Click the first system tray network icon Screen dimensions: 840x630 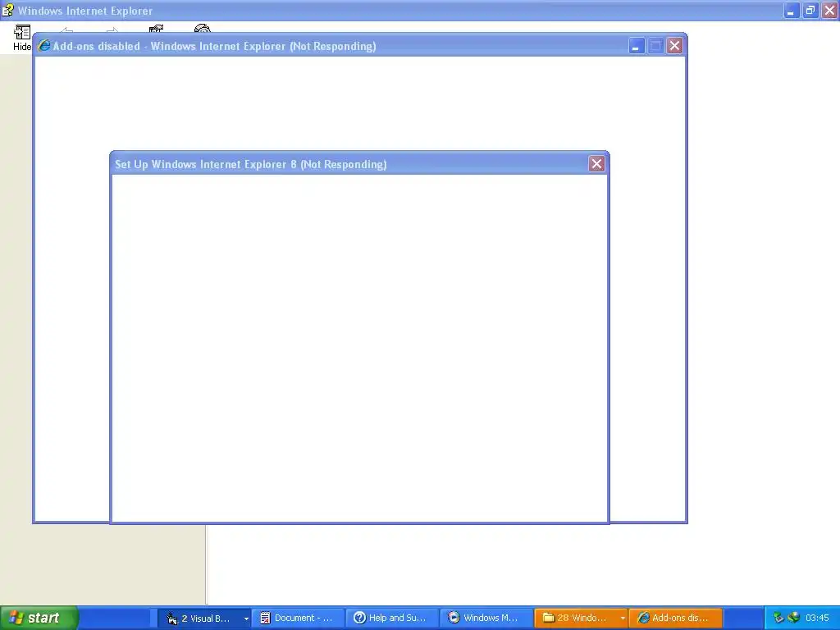point(778,618)
